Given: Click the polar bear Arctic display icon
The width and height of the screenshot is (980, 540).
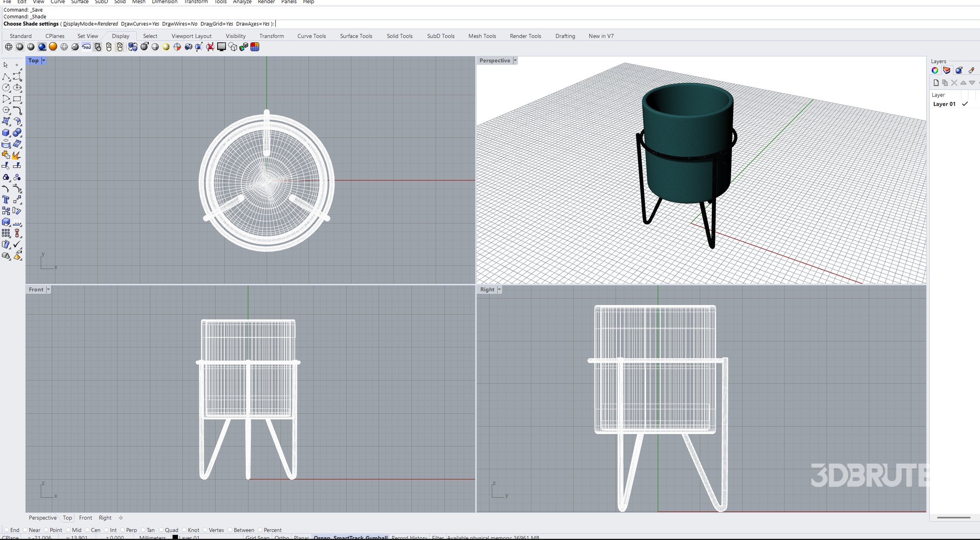Looking at the screenshot, I should pyautogui.click(x=86, y=47).
